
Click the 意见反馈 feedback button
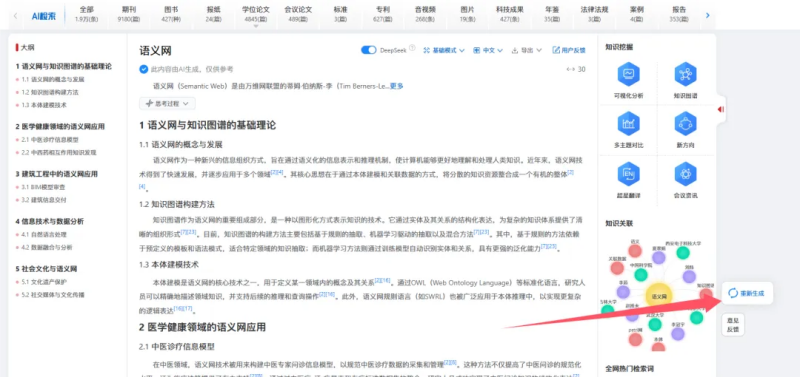733,324
